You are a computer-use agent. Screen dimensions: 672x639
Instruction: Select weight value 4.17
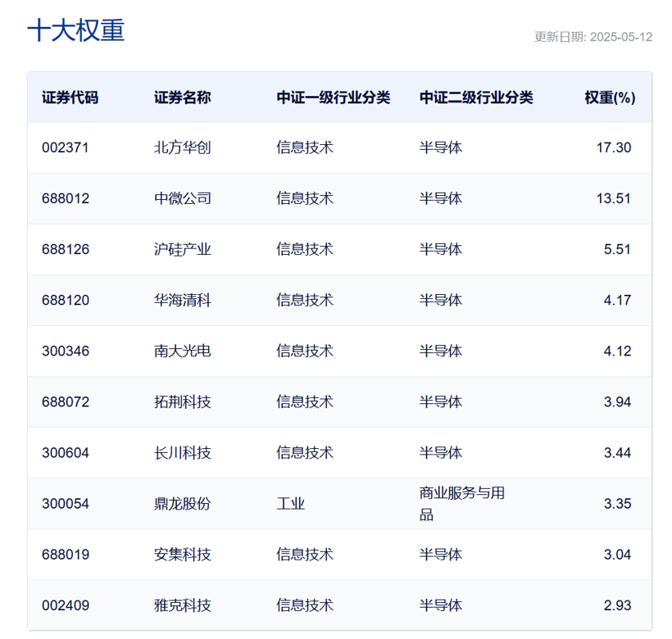617,300
